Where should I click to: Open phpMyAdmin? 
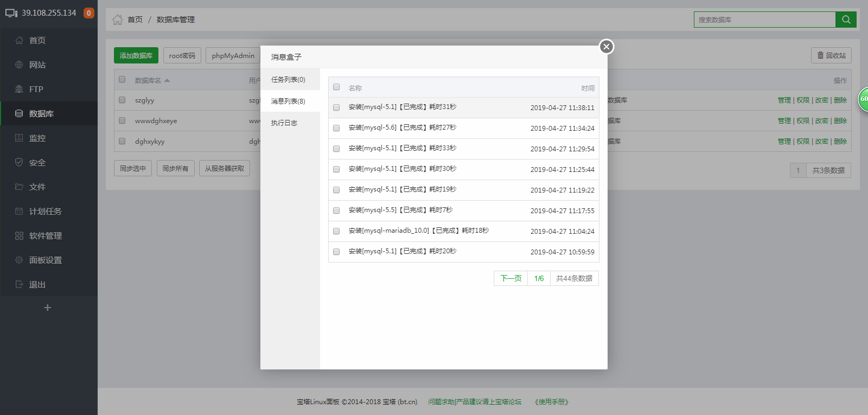pyautogui.click(x=233, y=55)
